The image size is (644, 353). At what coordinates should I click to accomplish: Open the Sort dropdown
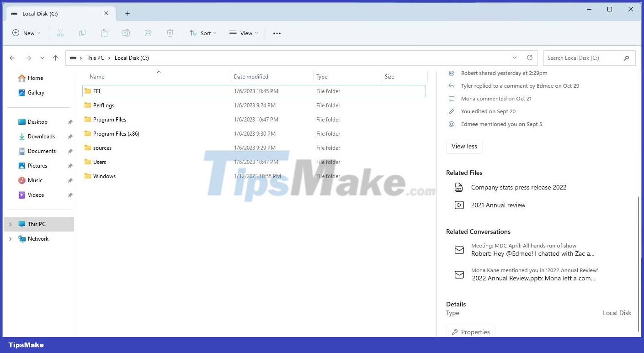click(x=203, y=33)
